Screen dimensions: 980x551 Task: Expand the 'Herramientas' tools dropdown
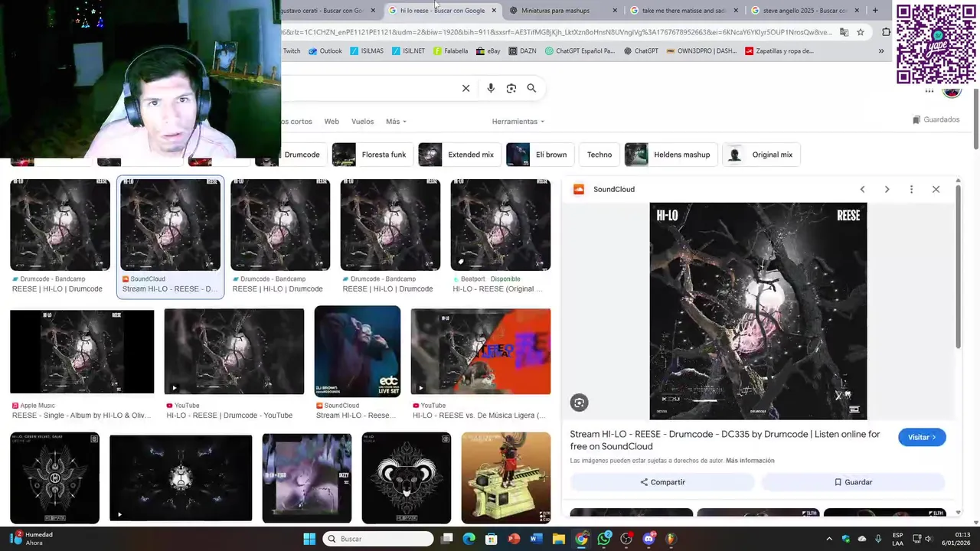[x=518, y=122]
